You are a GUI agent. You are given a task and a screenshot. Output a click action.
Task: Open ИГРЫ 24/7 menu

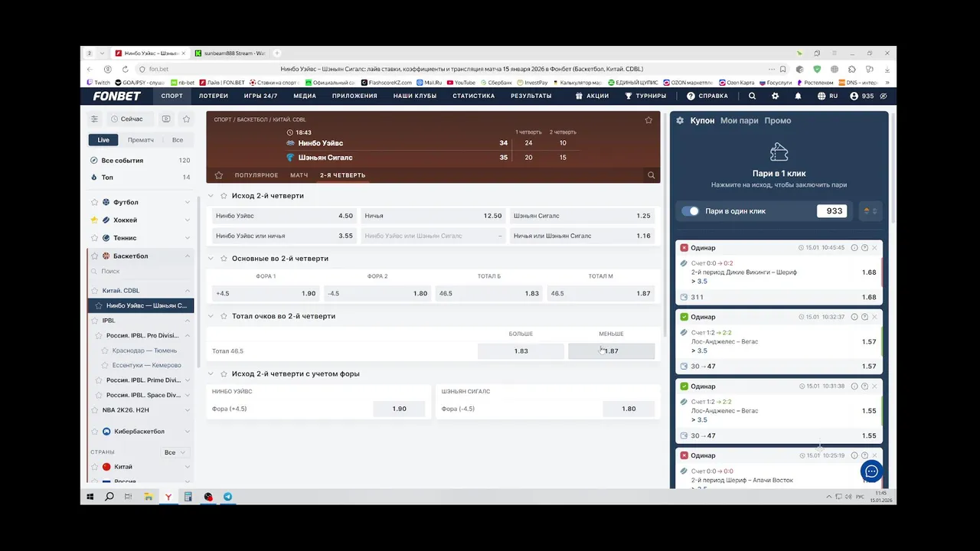click(260, 96)
